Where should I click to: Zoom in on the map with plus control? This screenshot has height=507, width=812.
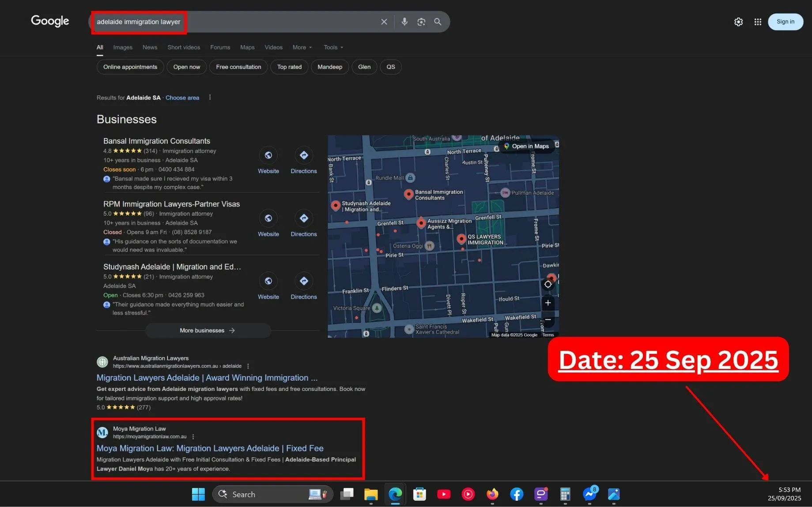click(548, 303)
